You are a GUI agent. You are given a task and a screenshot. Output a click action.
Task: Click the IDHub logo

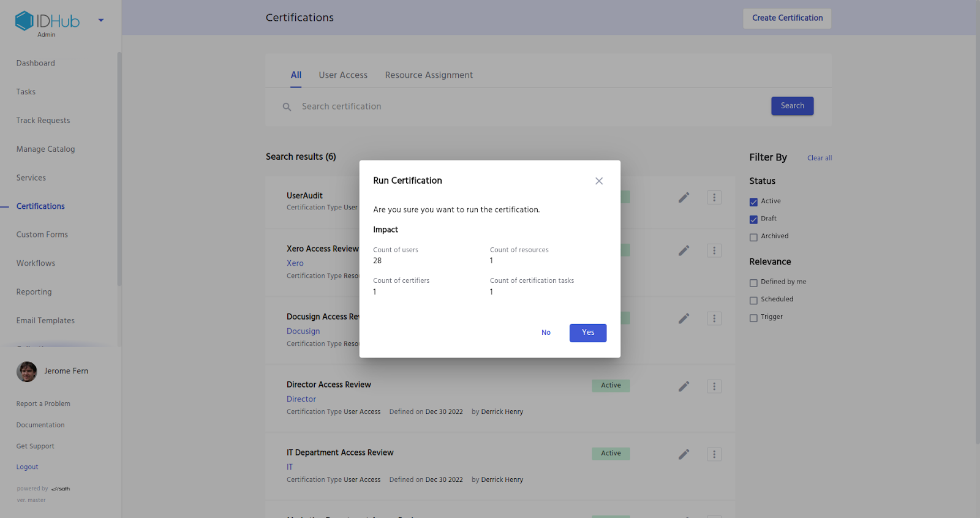click(x=48, y=21)
